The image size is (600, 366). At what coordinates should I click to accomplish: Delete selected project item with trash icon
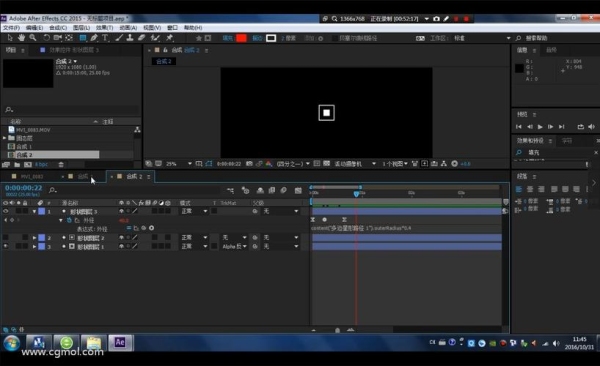pyautogui.click(x=61, y=165)
